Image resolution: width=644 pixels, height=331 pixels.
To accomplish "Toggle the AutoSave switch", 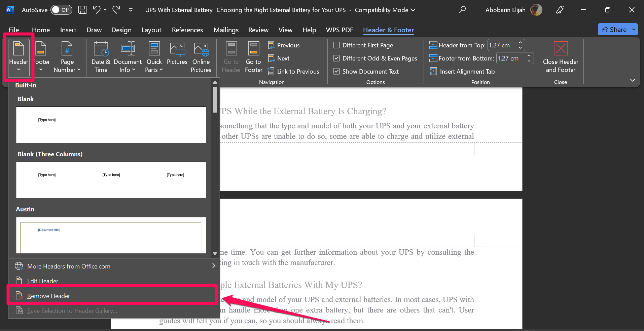I will 61,10.
